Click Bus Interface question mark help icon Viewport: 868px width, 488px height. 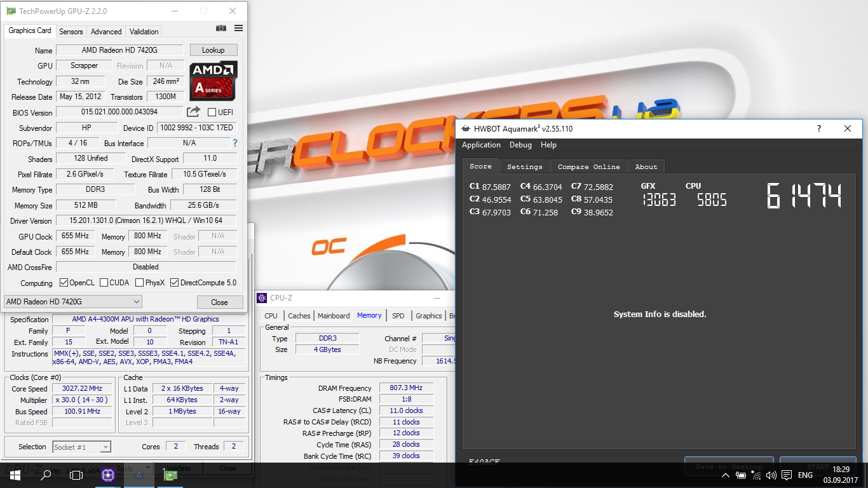[235, 143]
